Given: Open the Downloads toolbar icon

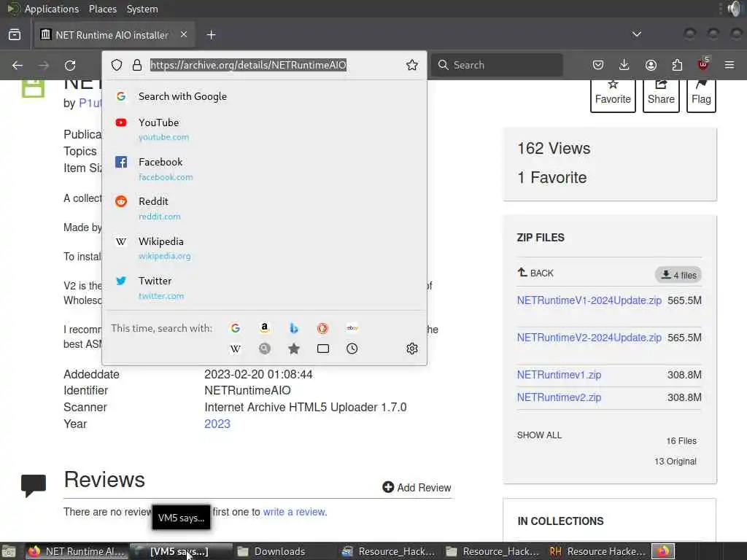Looking at the screenshot, I should (624, 65).
